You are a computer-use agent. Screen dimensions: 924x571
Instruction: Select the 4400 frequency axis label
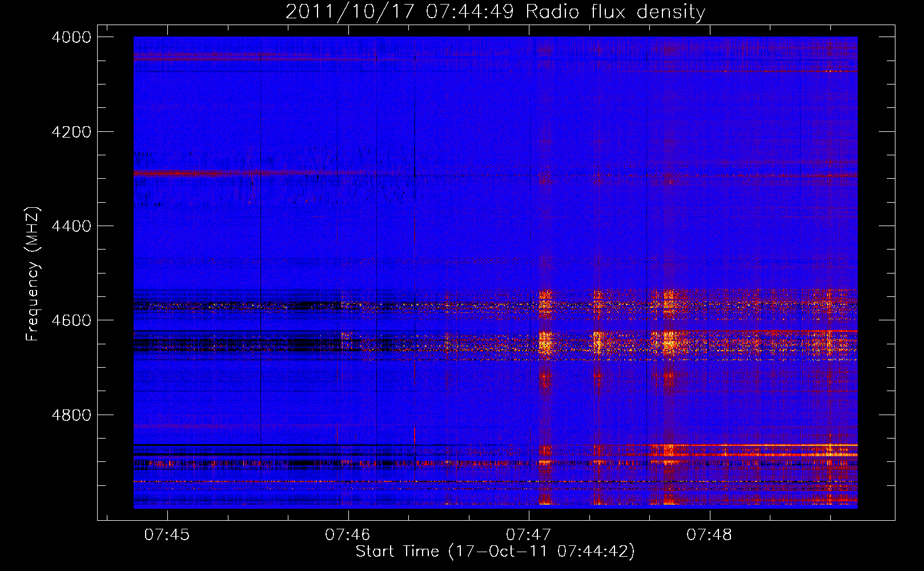pos(71,226)
